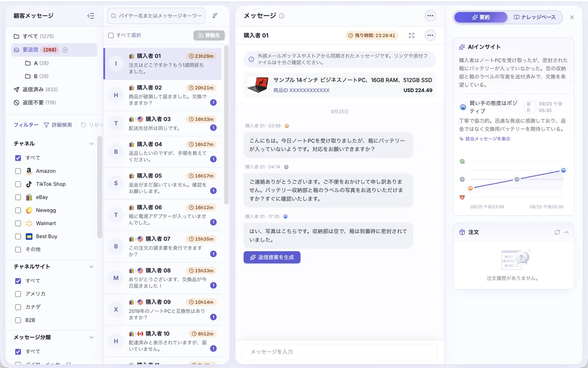Click the plus icon beside 要返信 (268)
The height and width of the screenshot is (368, 588).
click(x=65, y=50)
